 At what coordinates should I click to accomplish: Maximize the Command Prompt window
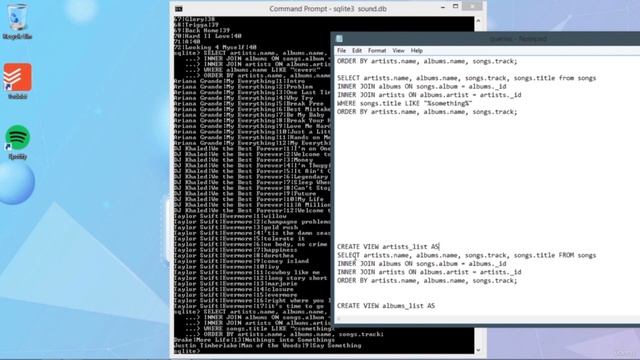pos(456,7)
